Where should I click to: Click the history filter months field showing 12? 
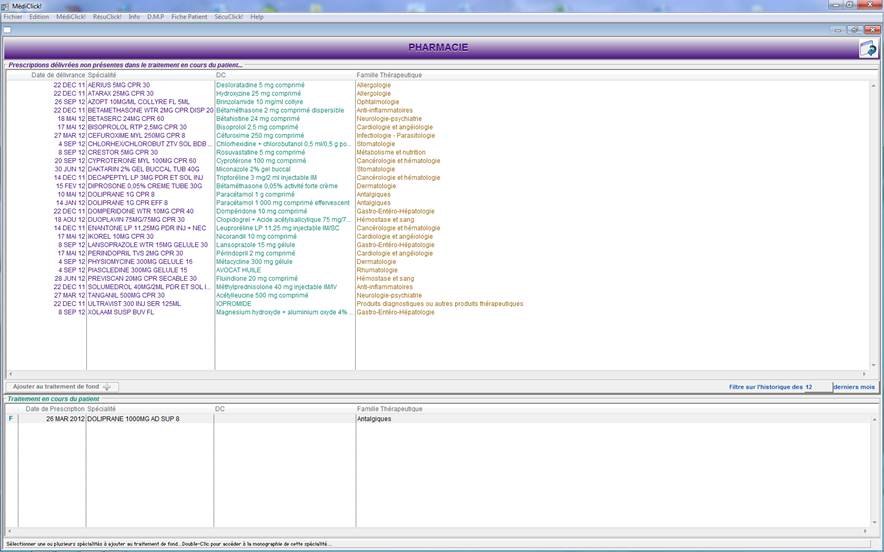819,387
